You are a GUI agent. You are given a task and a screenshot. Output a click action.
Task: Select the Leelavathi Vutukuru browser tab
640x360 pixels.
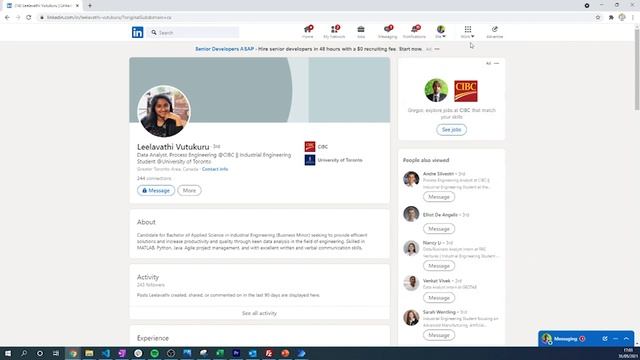pos(43,6)
